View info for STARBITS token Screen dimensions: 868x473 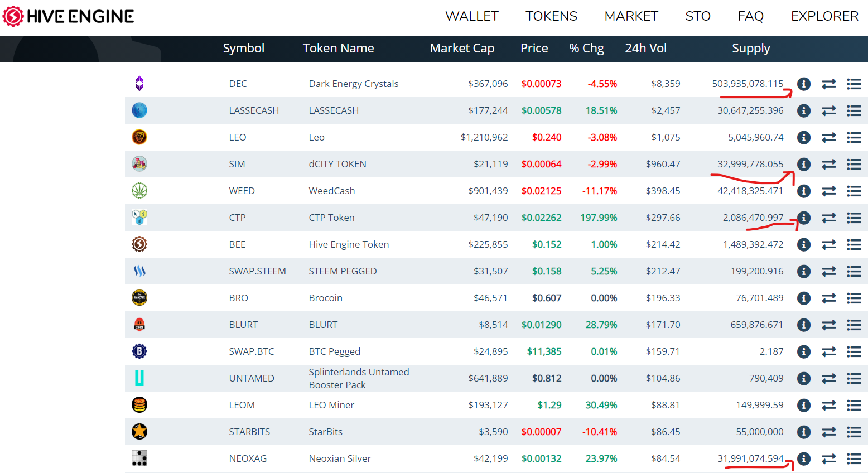point(803,432)
